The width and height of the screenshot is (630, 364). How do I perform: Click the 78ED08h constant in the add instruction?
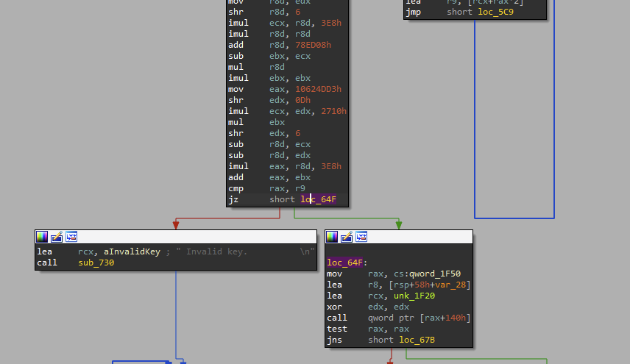313,45
